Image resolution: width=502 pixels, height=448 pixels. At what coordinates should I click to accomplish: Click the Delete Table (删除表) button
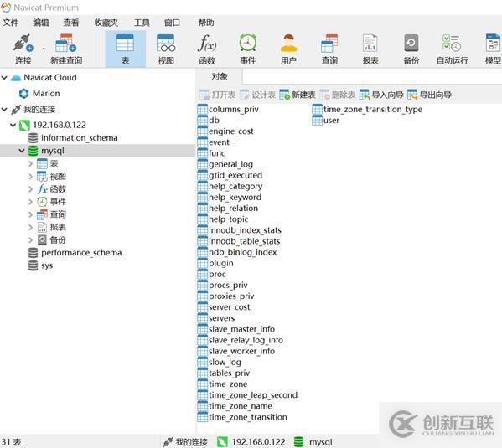[x=338, y=95]
